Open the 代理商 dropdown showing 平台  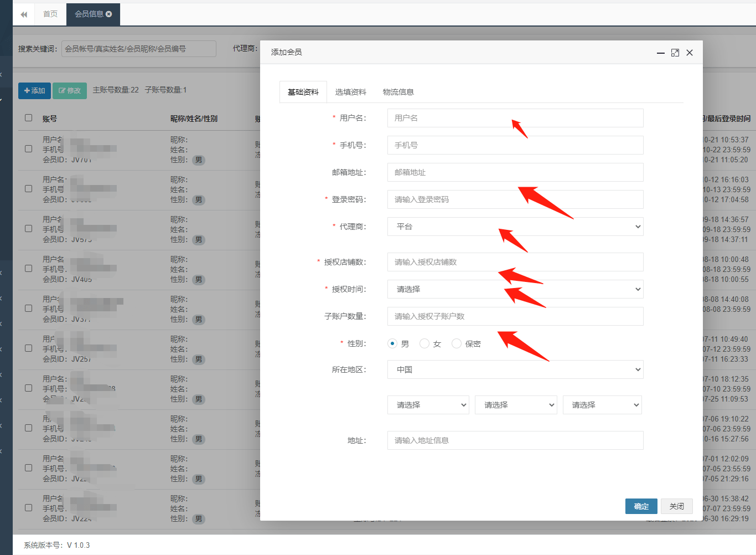pos(515,227)
